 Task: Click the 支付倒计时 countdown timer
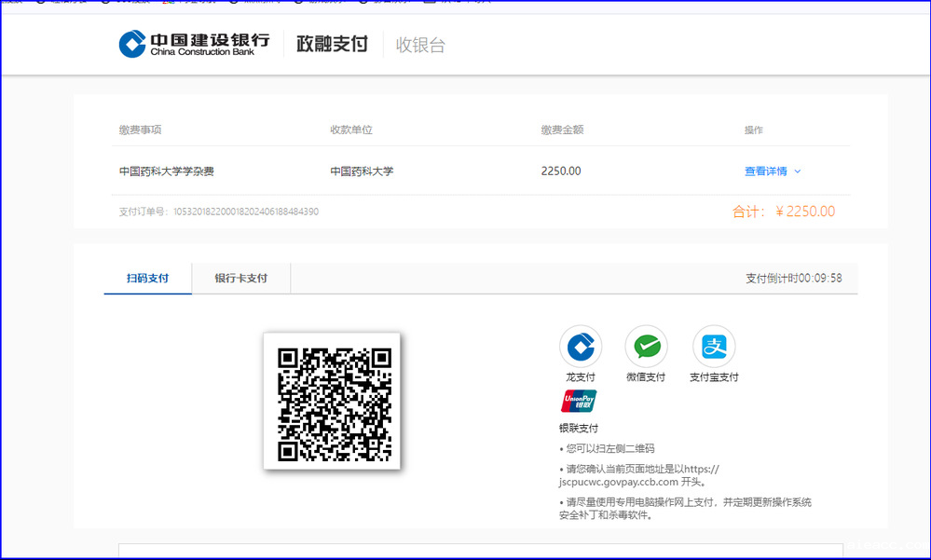[793, 279]
